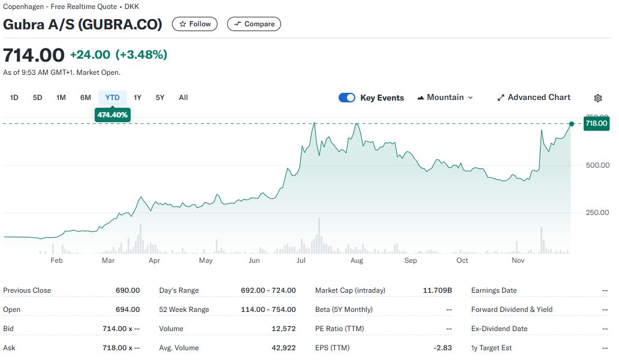Select the All time range
Viewport: 619px width, 364px height.
point(183,98)
